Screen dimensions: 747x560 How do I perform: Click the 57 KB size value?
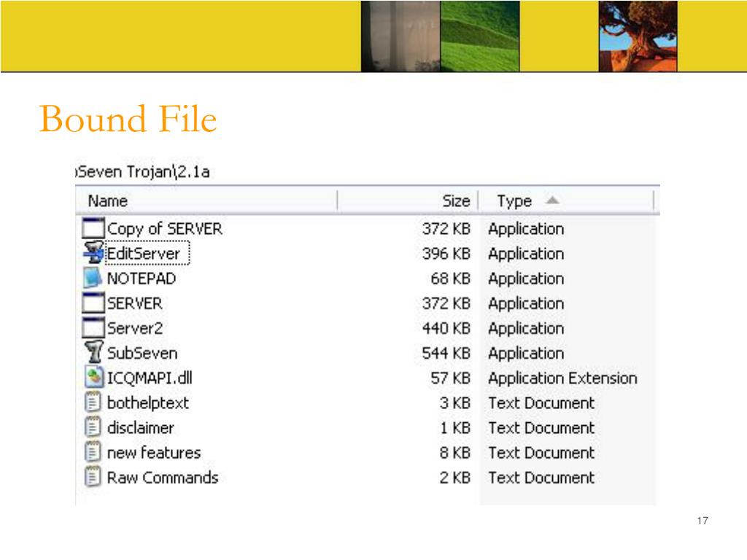click(450, 378)
